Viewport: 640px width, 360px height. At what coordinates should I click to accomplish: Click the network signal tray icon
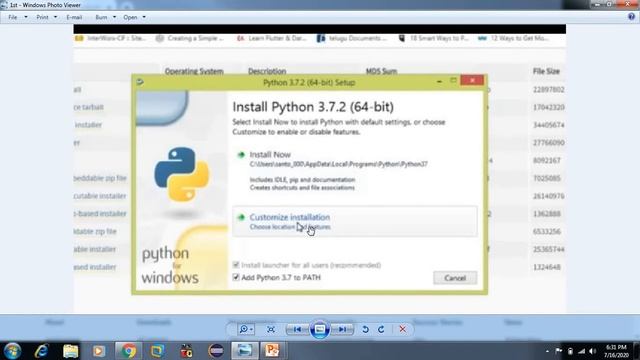pyautogui.click(x=582, y=351)
